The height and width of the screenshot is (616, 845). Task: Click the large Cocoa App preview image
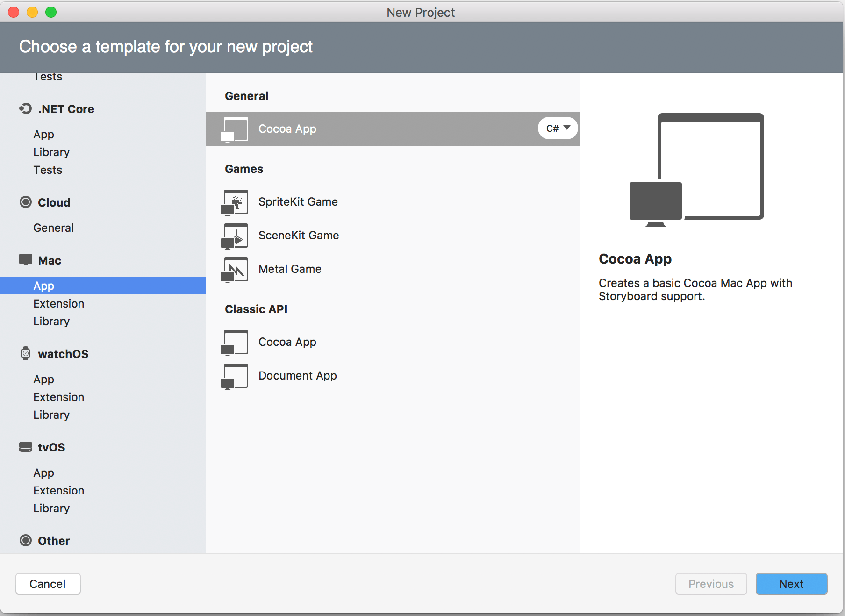(697, 170)
